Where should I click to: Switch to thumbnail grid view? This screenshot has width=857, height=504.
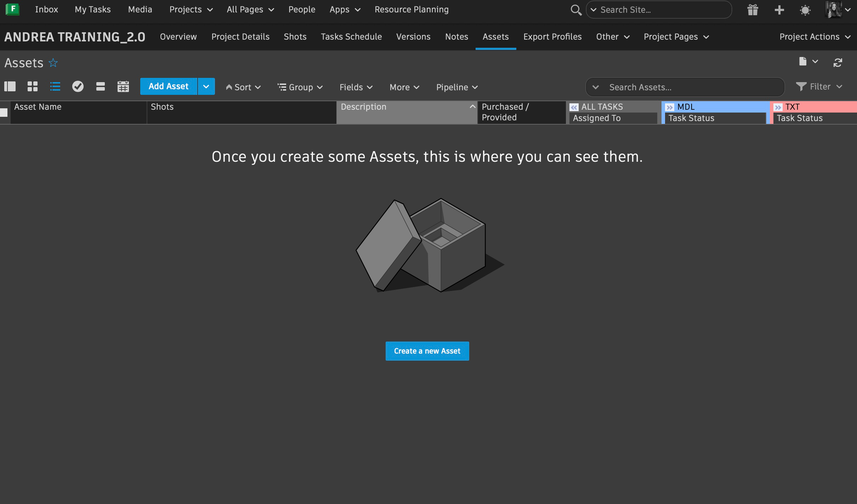pos(33,87)
